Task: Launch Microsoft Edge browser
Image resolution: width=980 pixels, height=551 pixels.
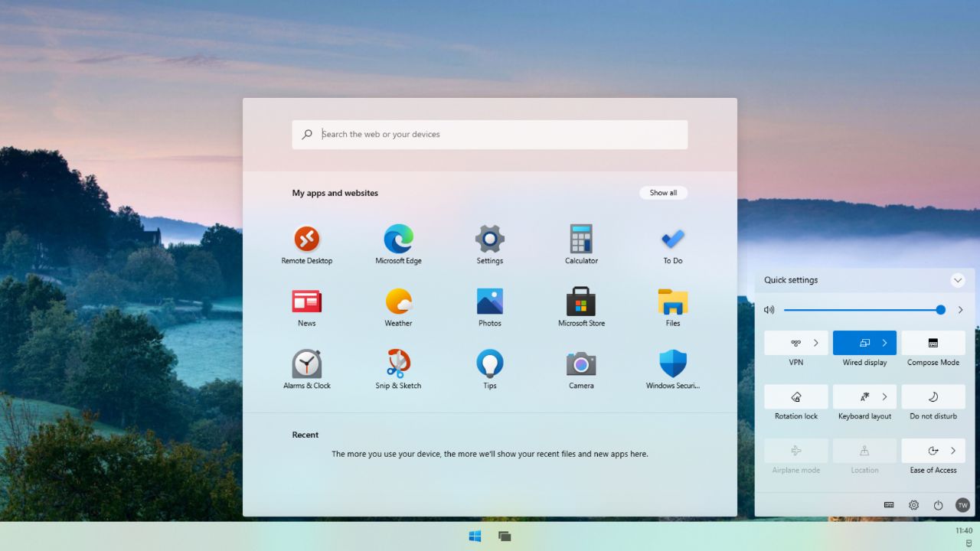Action: [x=398, y=245]
